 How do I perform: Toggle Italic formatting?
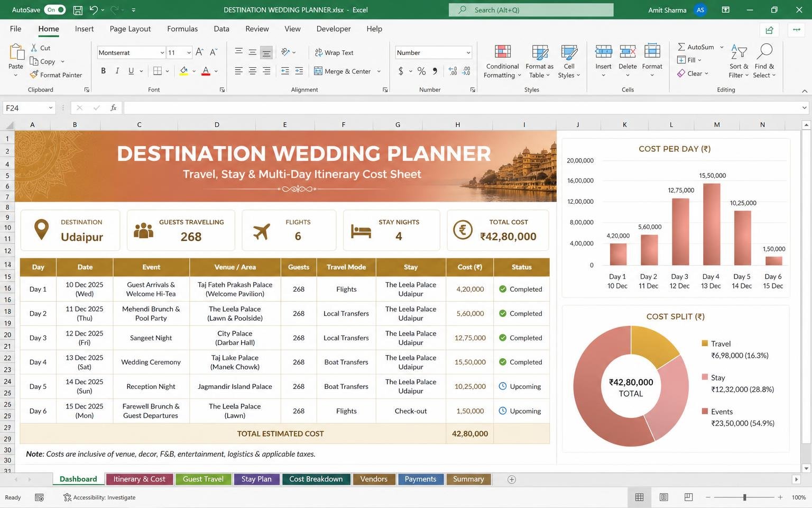point(117,71)
